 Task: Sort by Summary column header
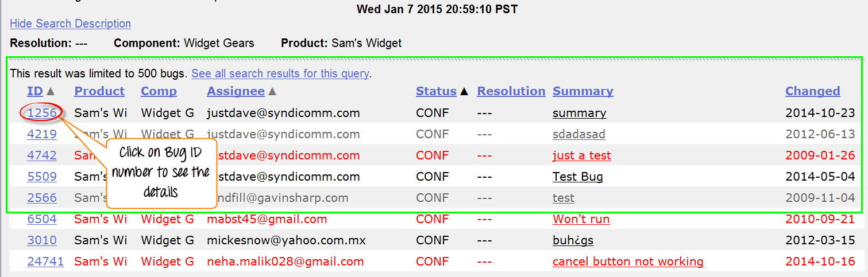(x=582, y=91)
